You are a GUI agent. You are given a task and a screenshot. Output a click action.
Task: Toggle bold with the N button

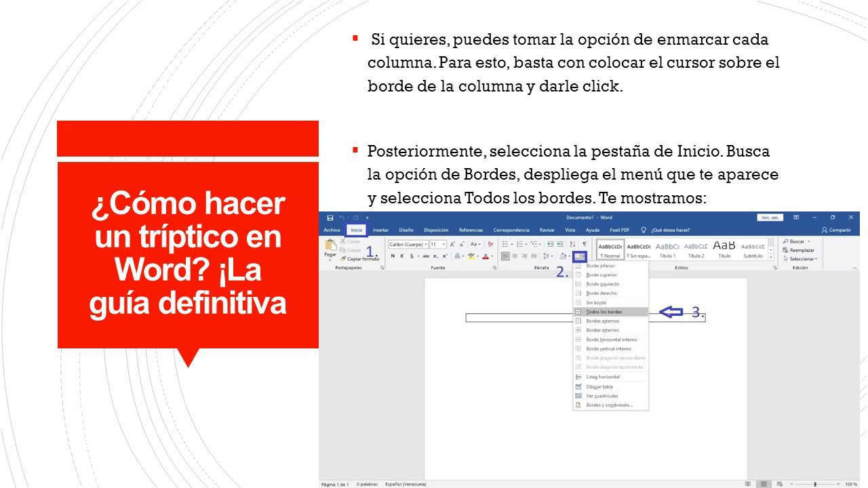click(x=393, y=256)
